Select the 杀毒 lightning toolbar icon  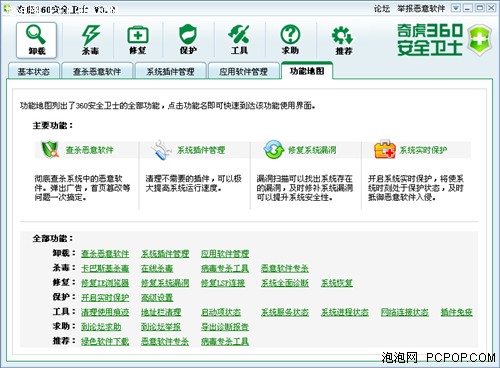coord(90,40)
